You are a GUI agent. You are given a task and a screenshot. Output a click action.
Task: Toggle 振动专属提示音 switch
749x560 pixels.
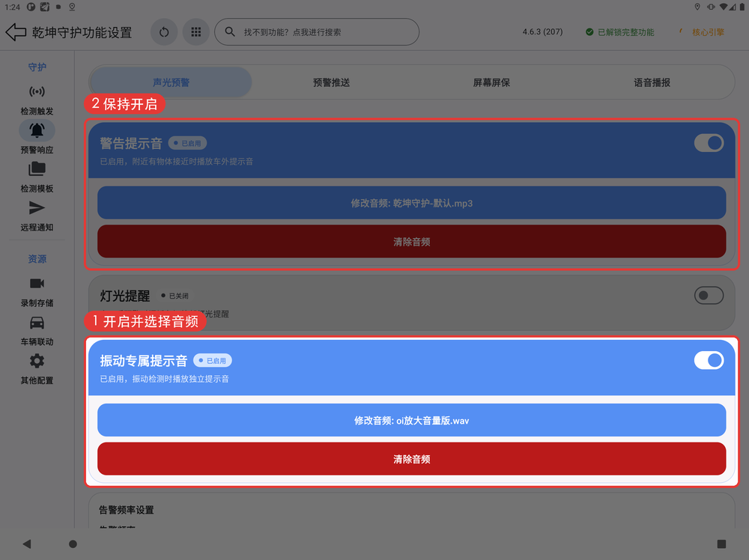(709, 360)
